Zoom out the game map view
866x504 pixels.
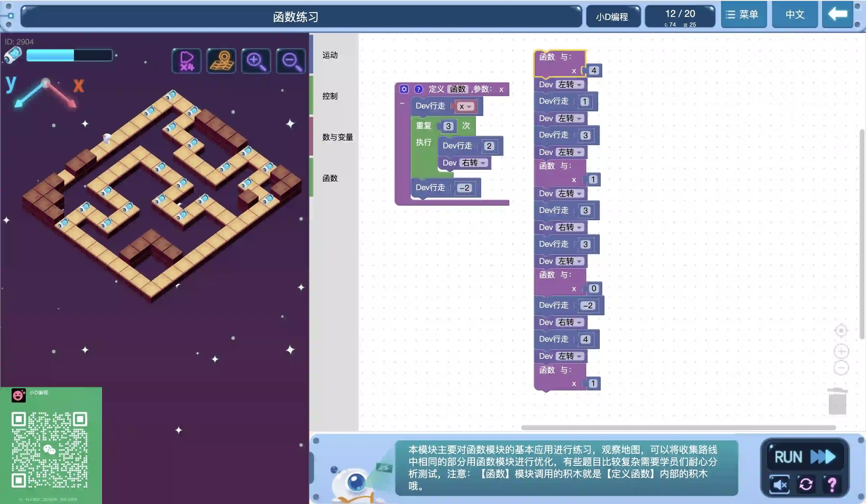[291, 61]
